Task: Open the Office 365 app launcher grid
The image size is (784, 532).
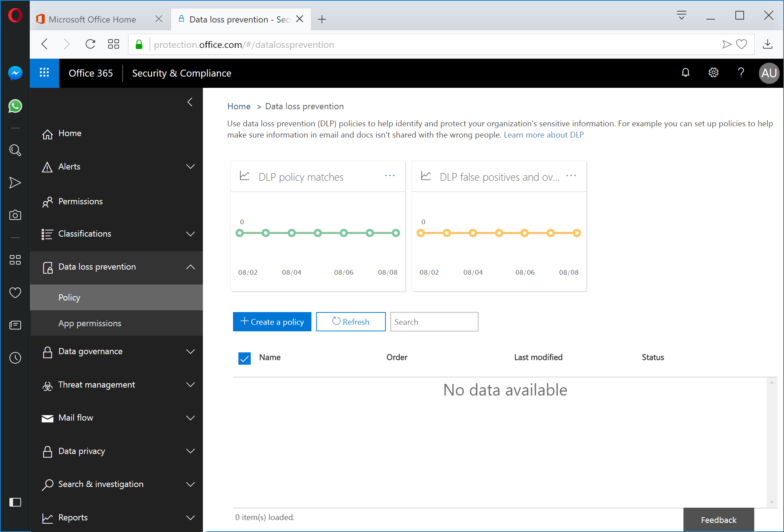Action: (44, 73)
